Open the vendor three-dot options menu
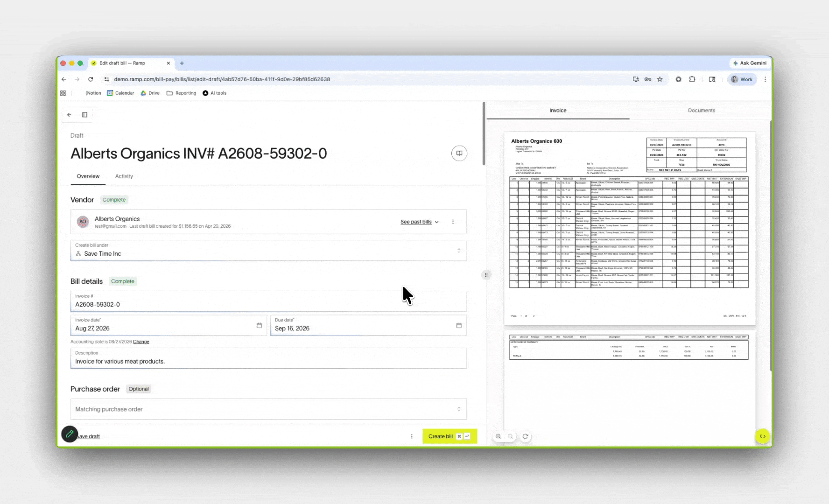Image resolution: width=829 pixels, height=504 pixels. coord(453,222)
